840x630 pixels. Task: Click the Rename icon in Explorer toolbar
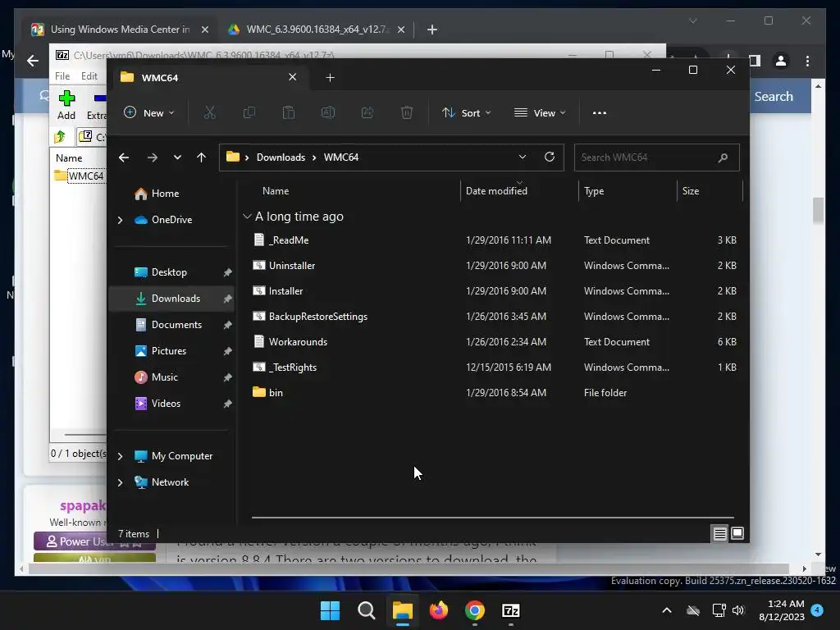point(328,113)
